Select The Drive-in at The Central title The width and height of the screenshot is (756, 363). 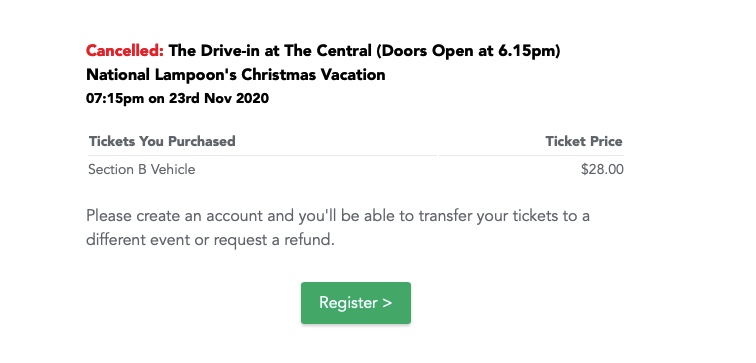[x=270, y=51]
